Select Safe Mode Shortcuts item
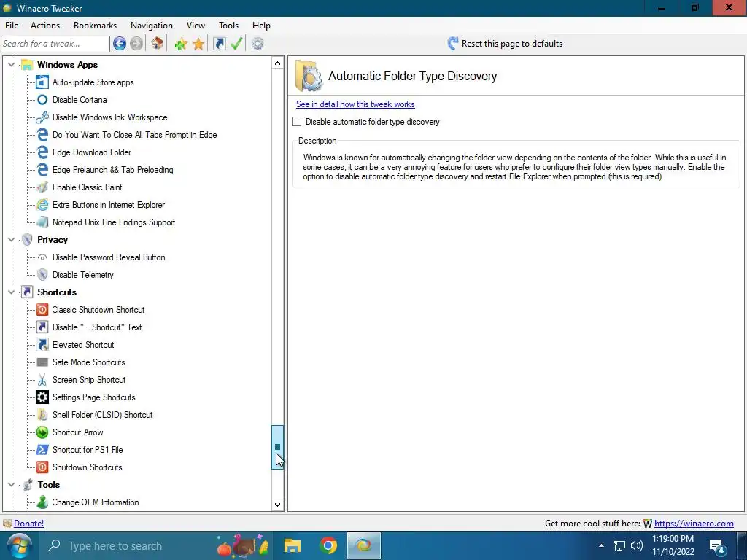 (88, 362)
